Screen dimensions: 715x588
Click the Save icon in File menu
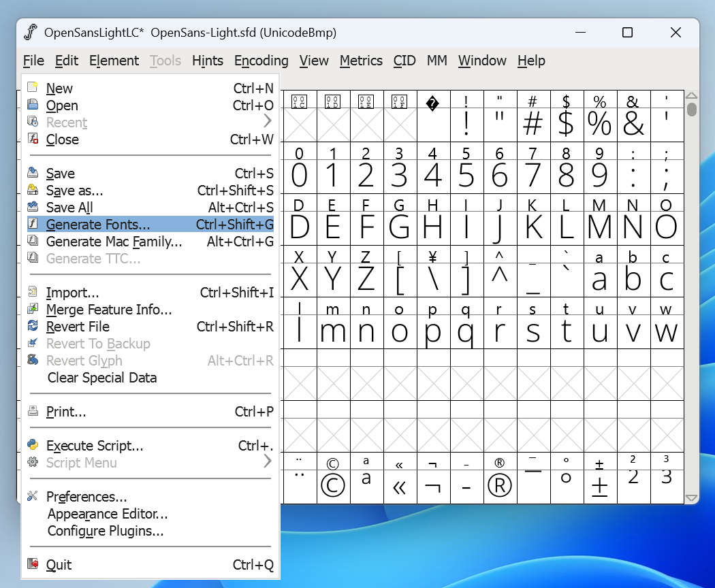(33, 173)
